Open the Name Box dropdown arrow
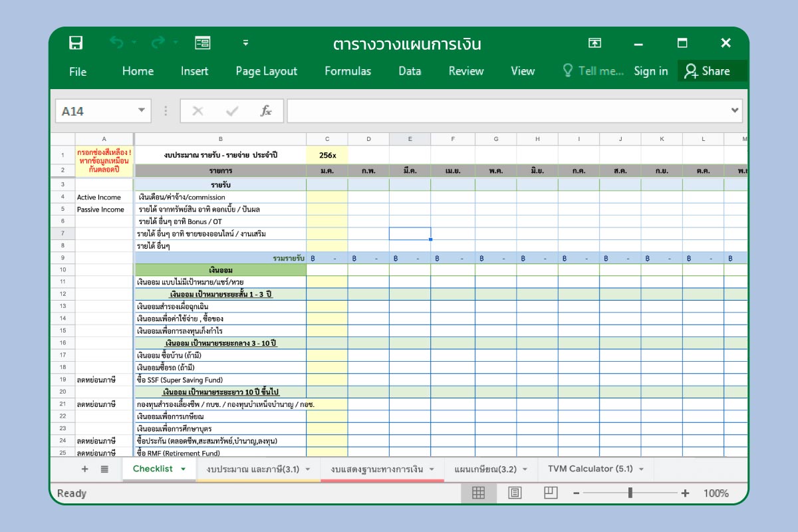 (x=141, y=111)
